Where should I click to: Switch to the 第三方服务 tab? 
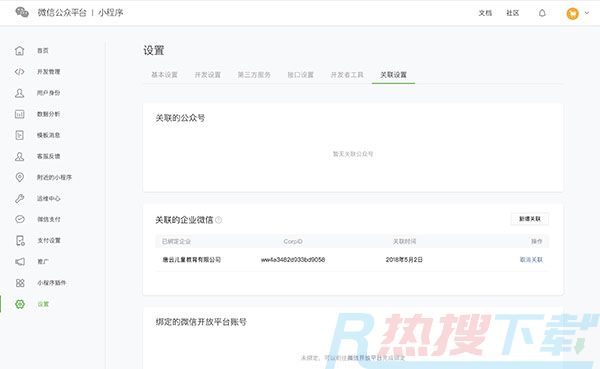click(x=254, y=75)
